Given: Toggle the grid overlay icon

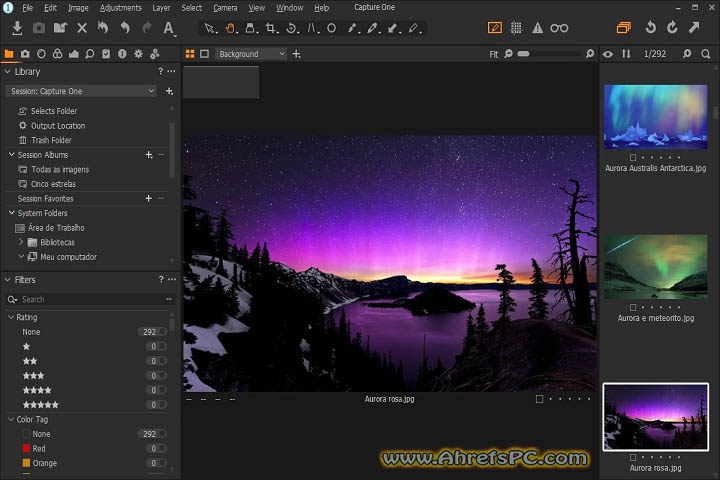Looking at the screenshot, I should (516, 28).
